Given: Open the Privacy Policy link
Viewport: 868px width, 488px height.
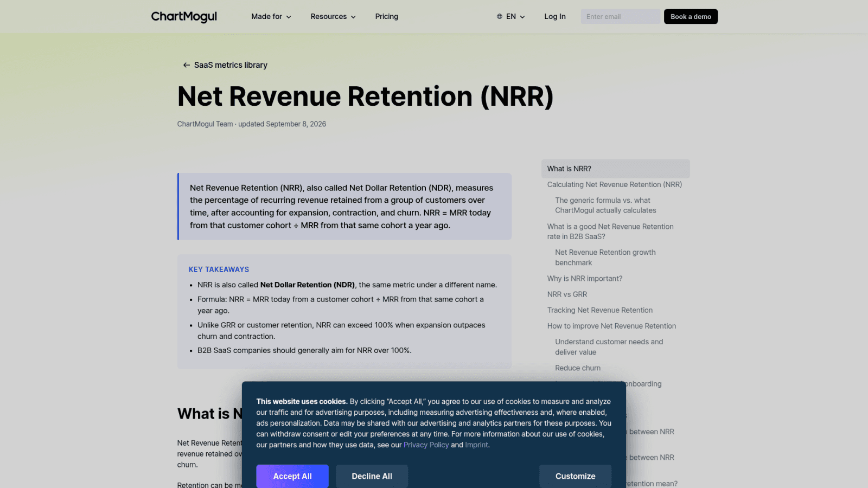Looking at the screenshot, I should [x=426, y=445].
